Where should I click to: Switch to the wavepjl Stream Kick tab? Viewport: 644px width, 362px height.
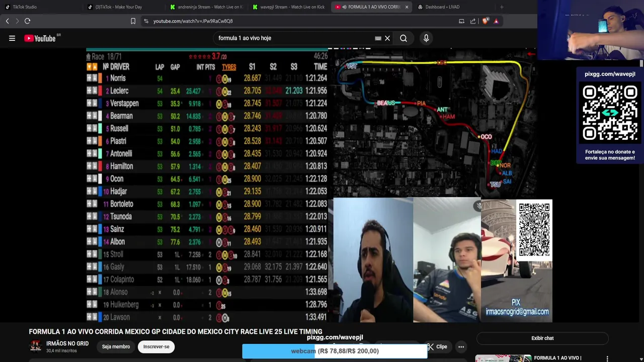tap(289, 7)
